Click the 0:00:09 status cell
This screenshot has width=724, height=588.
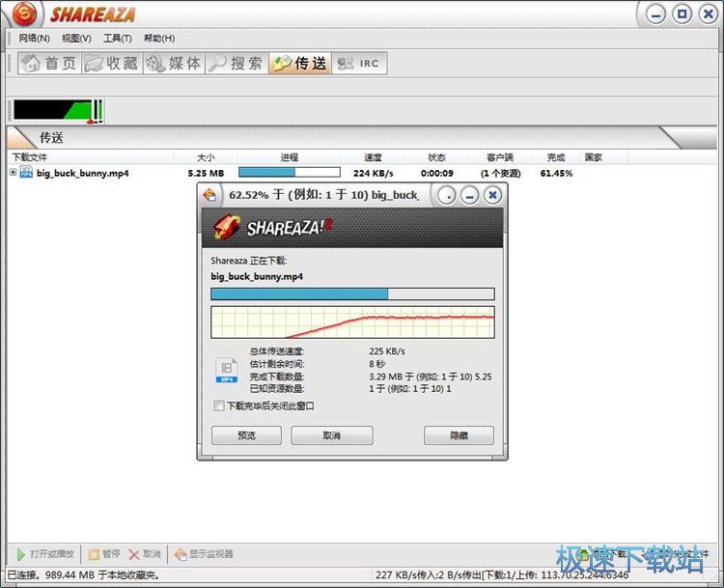tap(436, 173)
